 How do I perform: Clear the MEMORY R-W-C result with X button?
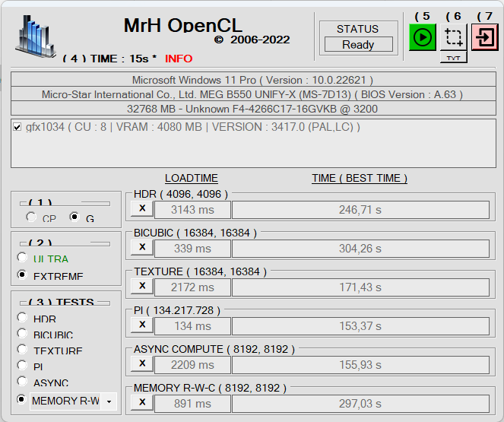[142, 402]
